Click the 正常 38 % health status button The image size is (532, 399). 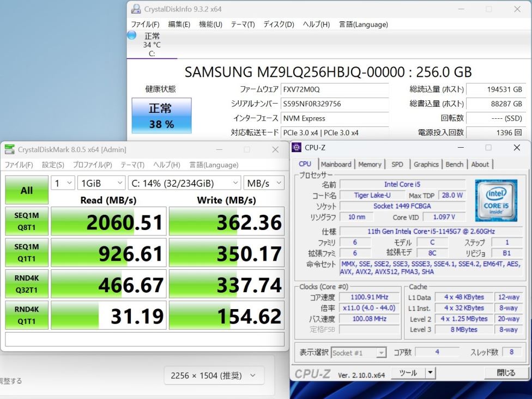161,116
